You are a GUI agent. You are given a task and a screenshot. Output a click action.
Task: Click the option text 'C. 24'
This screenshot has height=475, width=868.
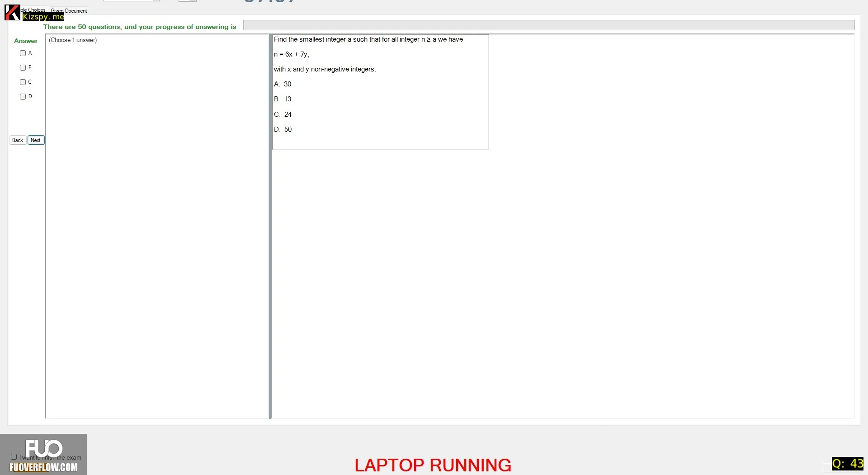pyautogui.click(x=283, y=114)
